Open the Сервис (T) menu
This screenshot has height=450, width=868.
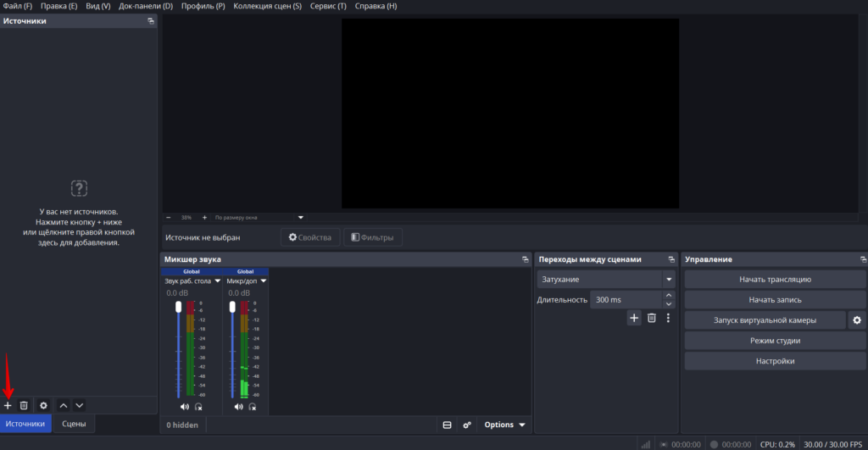[x=328, y=6]
